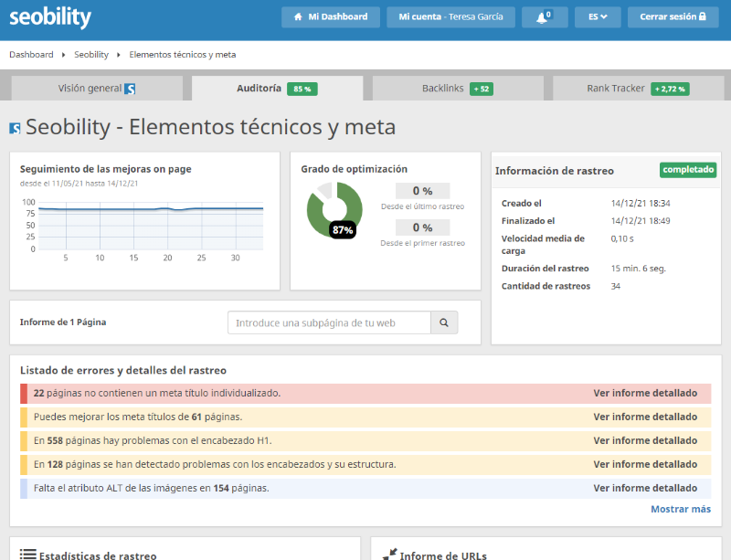
Task: Click Estadísticas de rastreo heading
Action: (98, 555)
